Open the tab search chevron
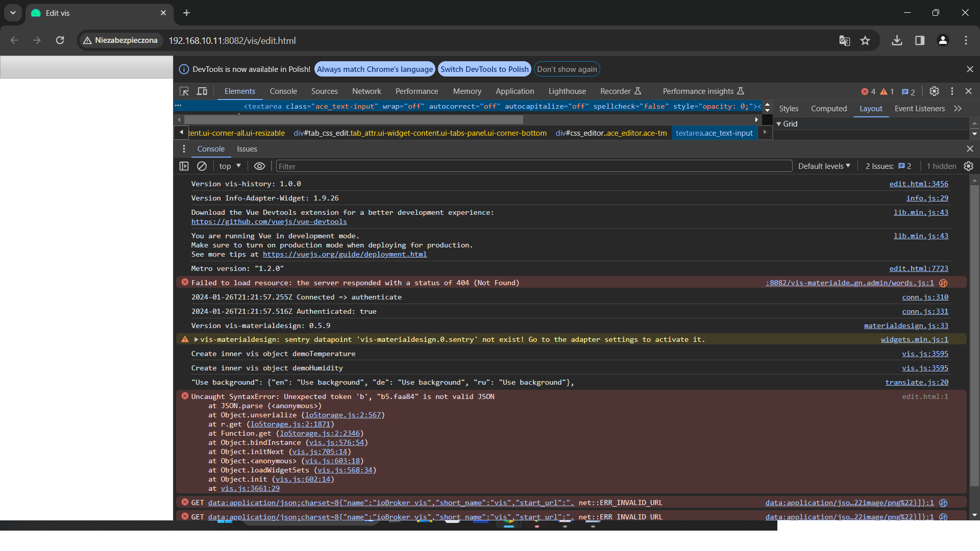The image size is (980, 551). pyautogui.click(x=13, y=13)
